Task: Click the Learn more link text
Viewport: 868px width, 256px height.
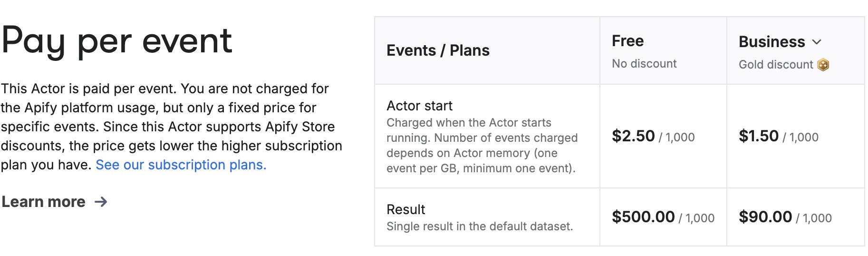Action: (43, 202)
